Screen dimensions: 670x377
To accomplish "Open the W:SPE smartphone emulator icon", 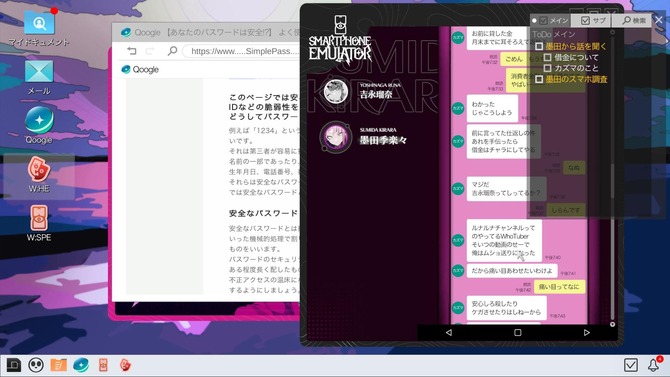I will tap(39, 223).
